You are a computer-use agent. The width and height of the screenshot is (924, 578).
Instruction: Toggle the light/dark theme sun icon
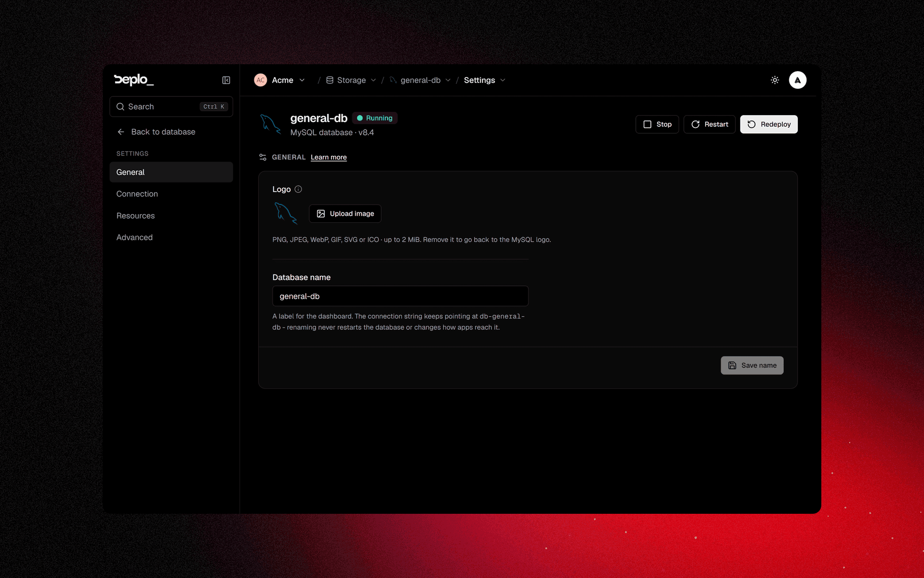click(x=775, y=80)
